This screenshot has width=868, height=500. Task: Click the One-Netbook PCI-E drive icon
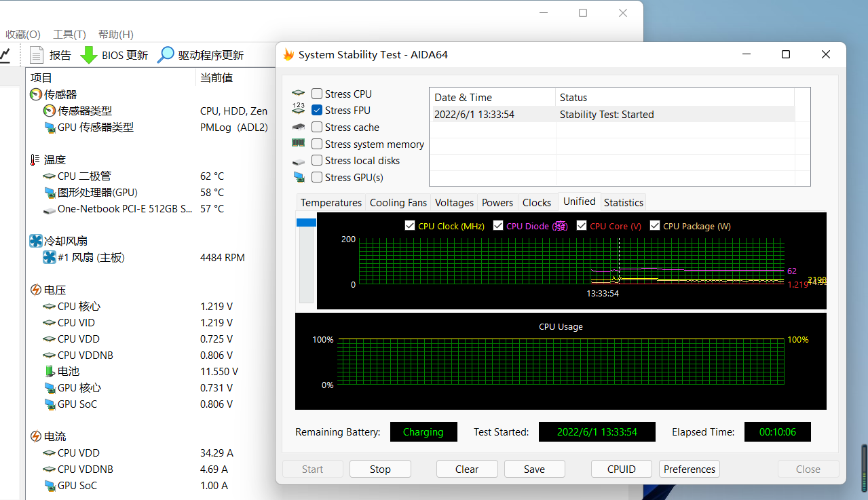click(50, 209)
